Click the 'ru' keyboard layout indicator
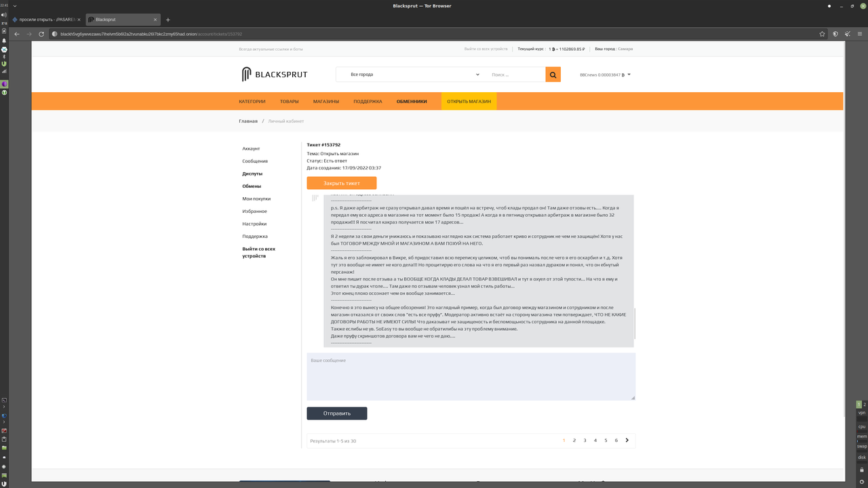The height and width of the screenshot is (488, 868). (4, 23)
